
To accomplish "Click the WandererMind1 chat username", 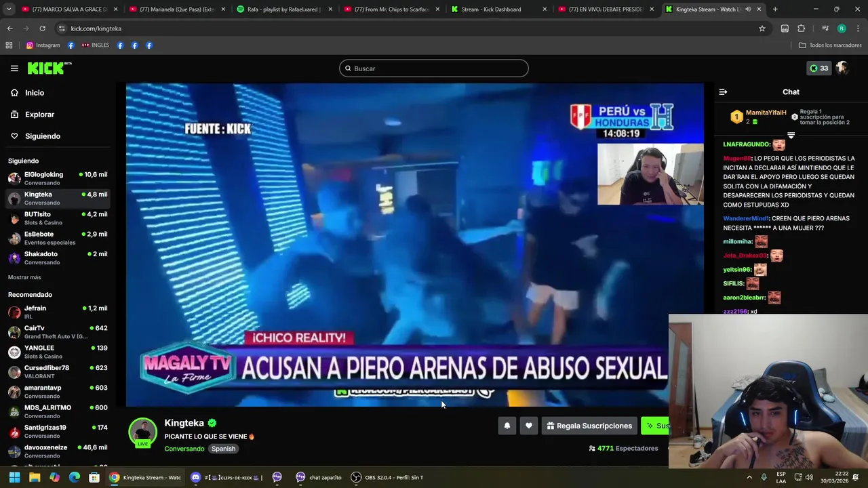I will coord(746,218).
